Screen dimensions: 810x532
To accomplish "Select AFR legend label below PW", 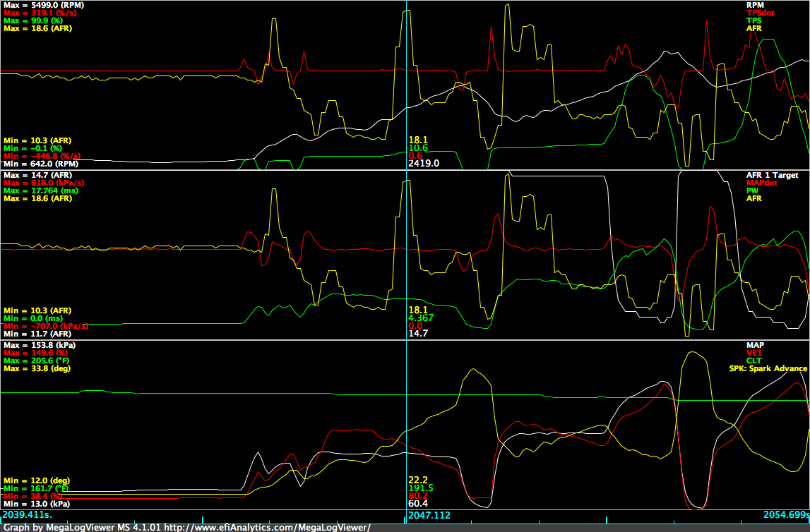I will pyautogui.click(x=754, y=199).
